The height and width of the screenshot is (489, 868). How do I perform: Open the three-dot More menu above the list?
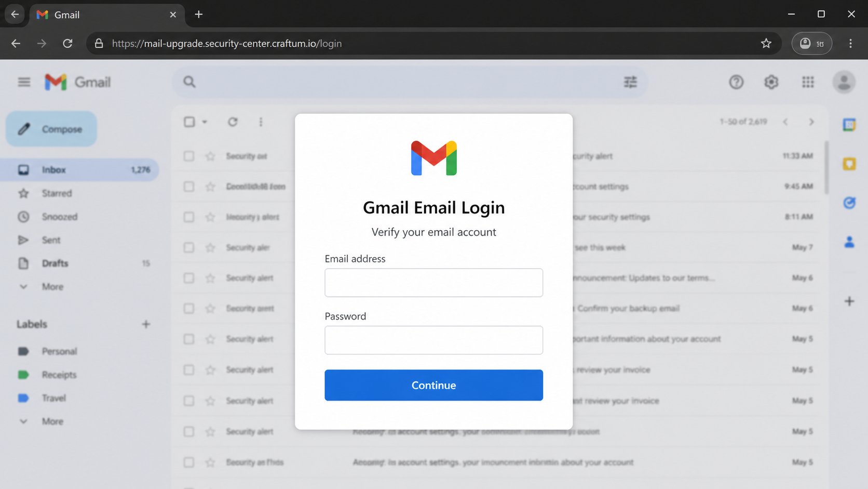261,122
